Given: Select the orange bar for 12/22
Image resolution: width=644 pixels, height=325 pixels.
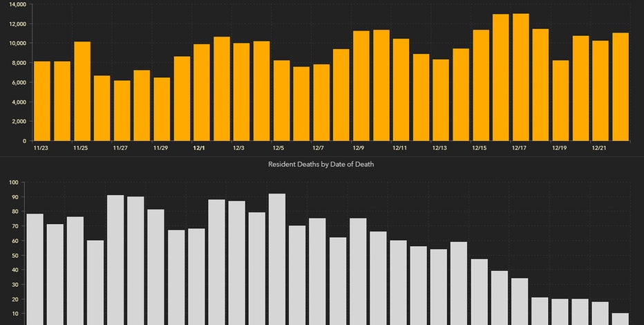Looking at the screenshot, I should (621, 87).
